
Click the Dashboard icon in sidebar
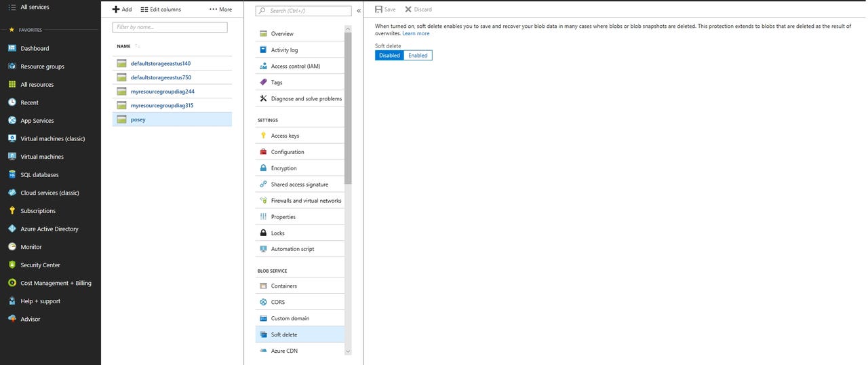point(12,48)
